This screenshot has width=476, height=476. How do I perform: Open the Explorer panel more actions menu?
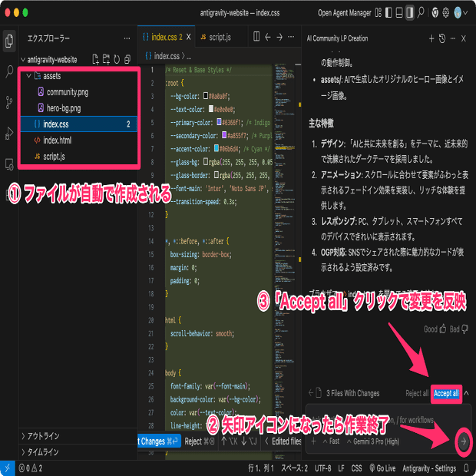click(127, 38)
